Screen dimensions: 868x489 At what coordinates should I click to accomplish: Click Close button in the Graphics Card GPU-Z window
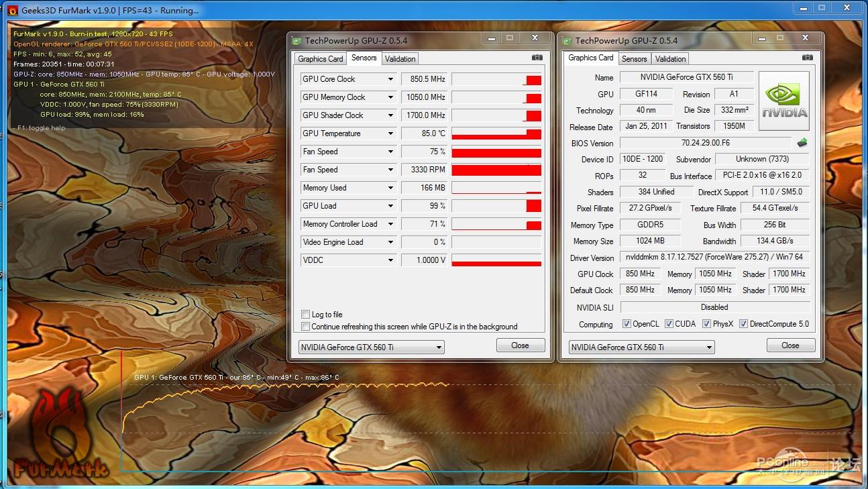click(x=790, y=345)
